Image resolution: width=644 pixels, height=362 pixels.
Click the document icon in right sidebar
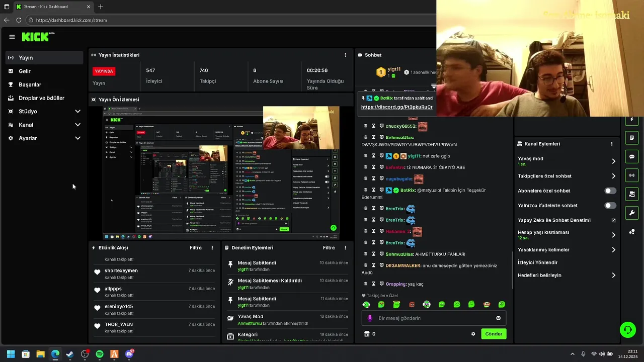coord(632,138)
